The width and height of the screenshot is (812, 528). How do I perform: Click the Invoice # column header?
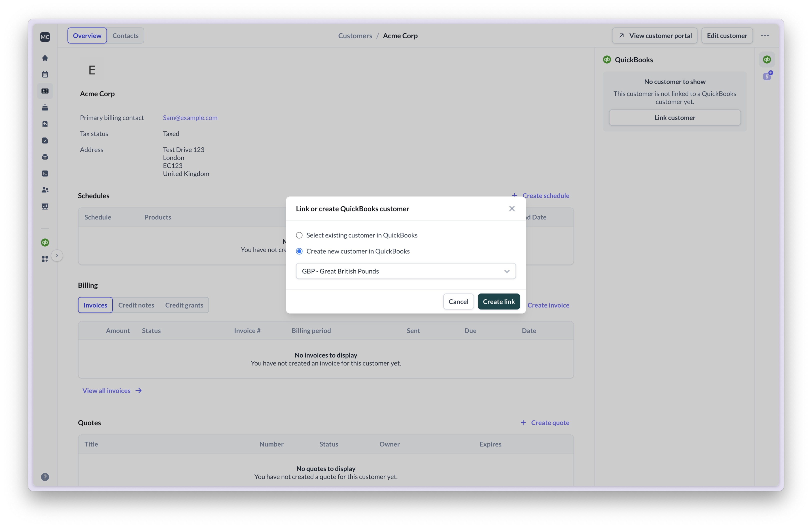[247, 330]
